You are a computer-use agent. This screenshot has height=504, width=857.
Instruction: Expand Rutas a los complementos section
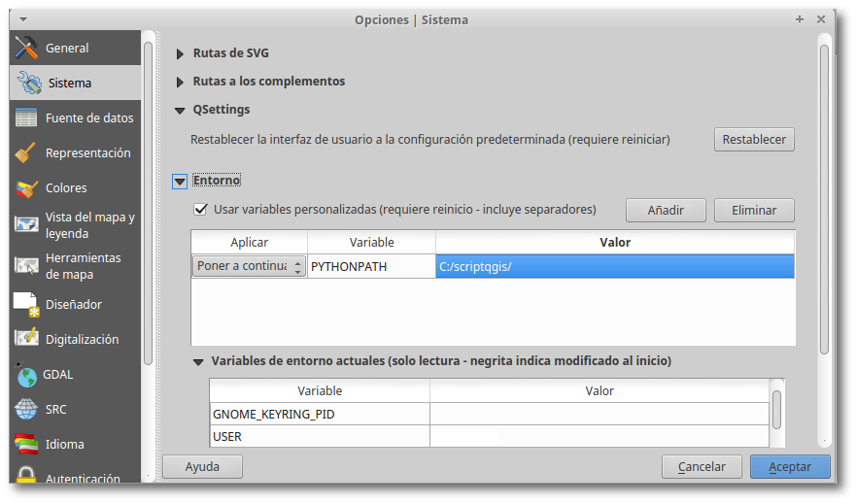pyautogui.click(x=180, y=82)
